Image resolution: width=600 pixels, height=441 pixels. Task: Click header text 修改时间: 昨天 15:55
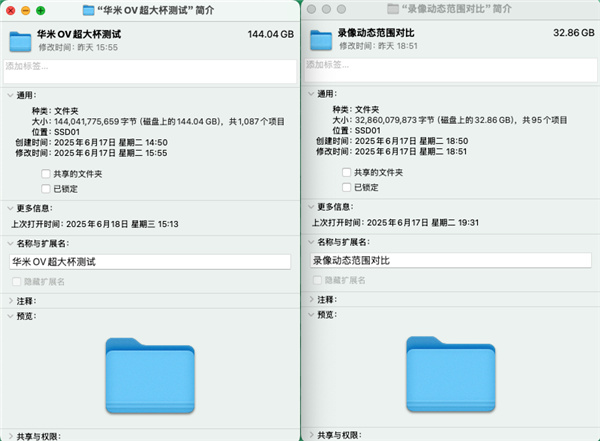click(78, 47)
